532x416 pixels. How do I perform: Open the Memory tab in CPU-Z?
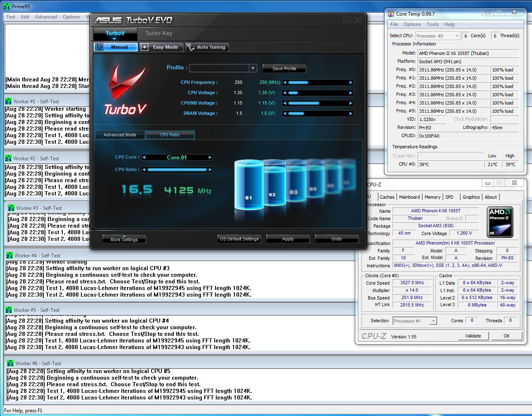coord(433,197)
